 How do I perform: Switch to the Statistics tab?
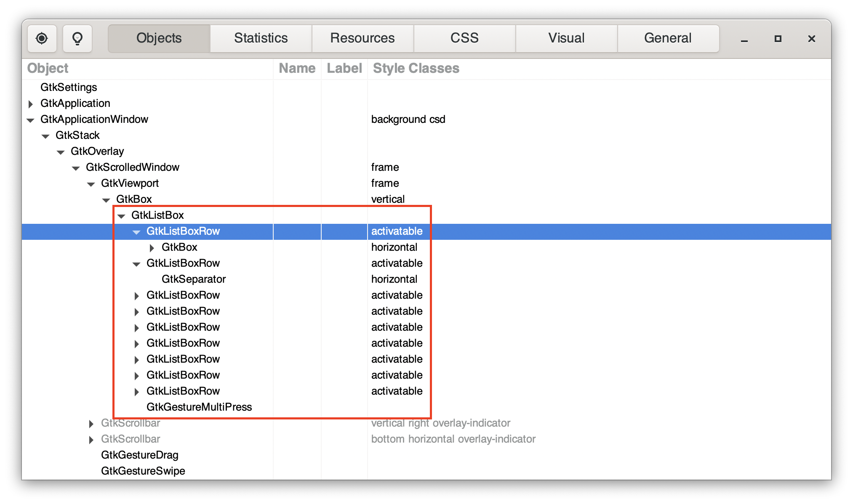click(x=260, y=38)
